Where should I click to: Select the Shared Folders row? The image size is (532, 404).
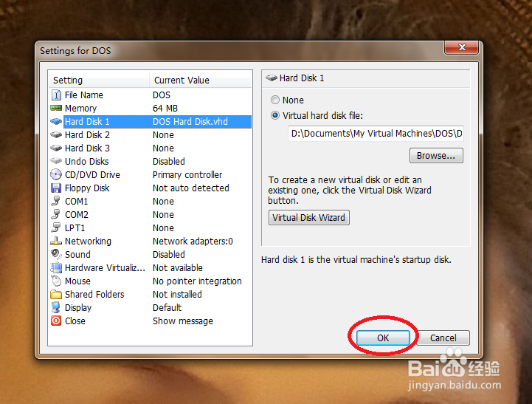pos(151,295)
